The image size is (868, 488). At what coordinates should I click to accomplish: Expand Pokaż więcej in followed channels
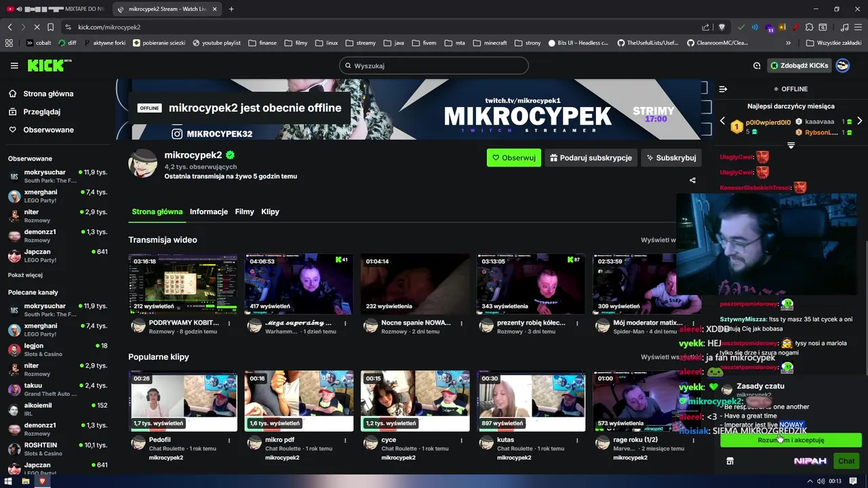point(25,275)
